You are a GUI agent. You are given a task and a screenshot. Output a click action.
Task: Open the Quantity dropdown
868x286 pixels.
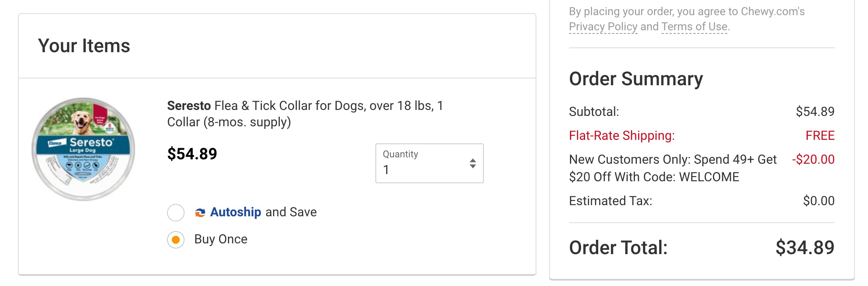[x=429, y=163]
